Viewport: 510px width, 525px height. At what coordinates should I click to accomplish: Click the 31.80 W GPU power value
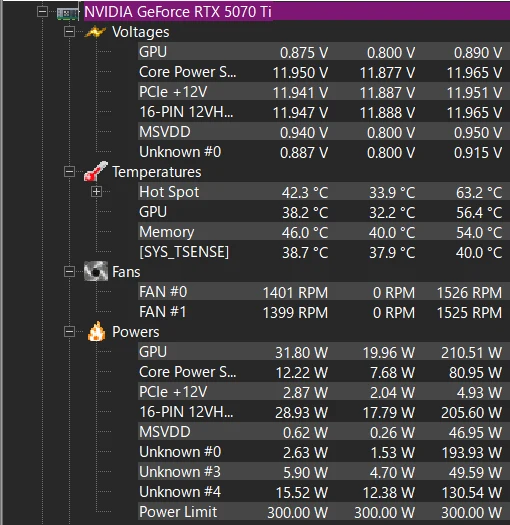pyautogui.click(x=302, y=353)
